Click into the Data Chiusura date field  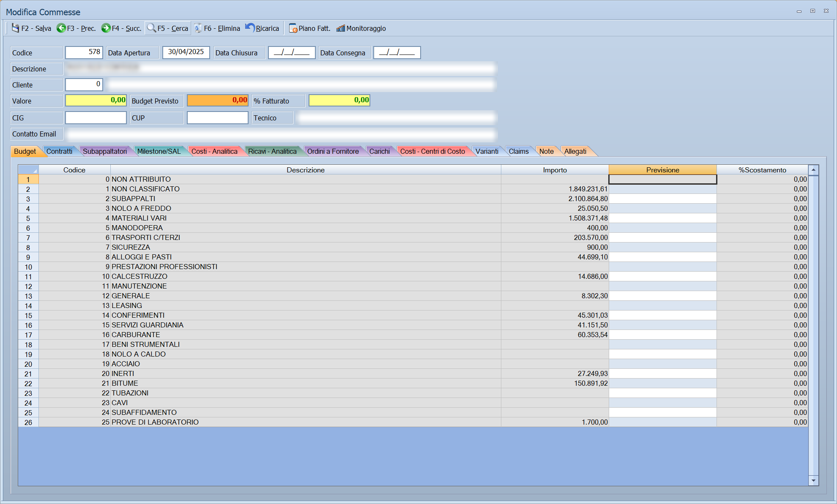(x=292, y=52)
